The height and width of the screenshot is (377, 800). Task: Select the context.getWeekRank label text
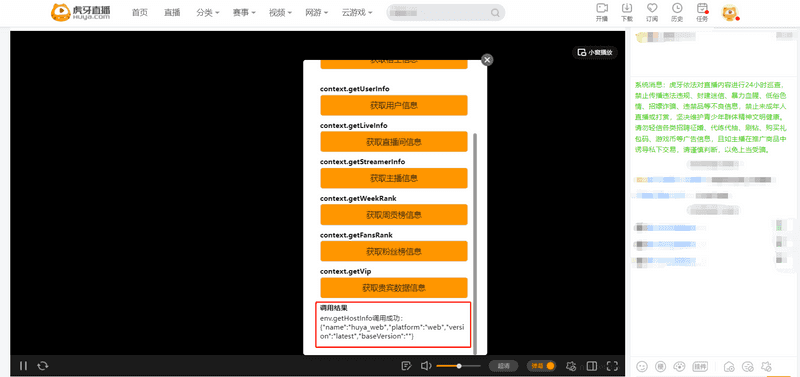click(358, 198)
